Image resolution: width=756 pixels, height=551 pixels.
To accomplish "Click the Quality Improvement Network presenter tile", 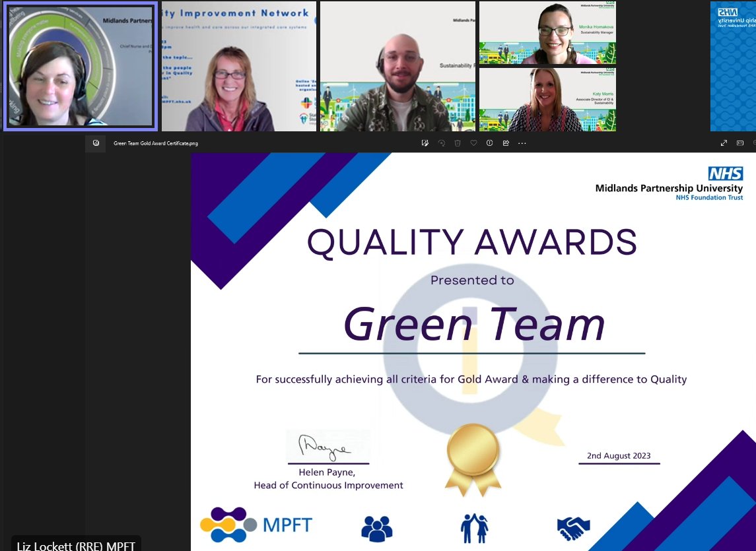I will coord(238,66).
